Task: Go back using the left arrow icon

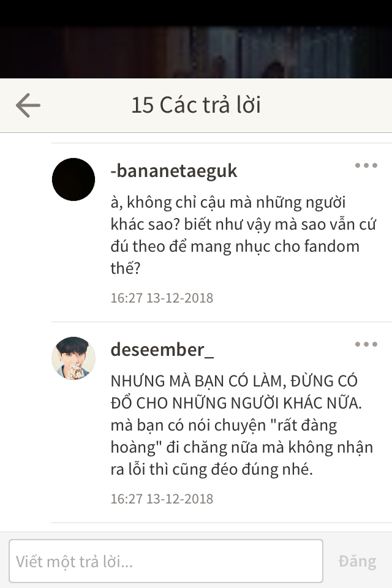Action: click(28, 105)
